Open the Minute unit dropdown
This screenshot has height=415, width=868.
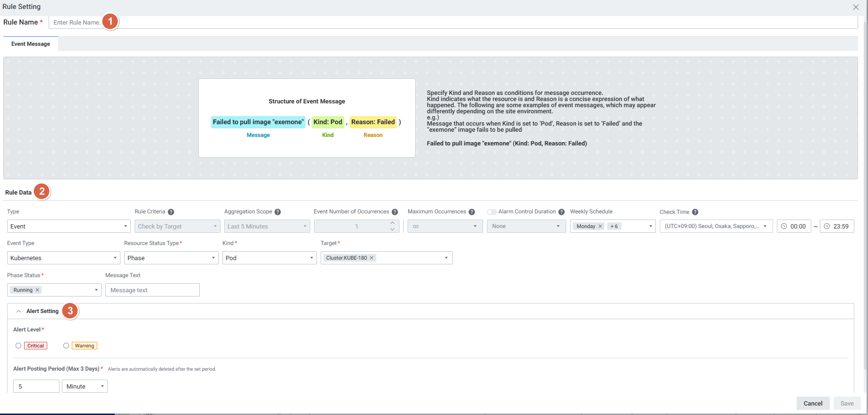coord(85,386)
